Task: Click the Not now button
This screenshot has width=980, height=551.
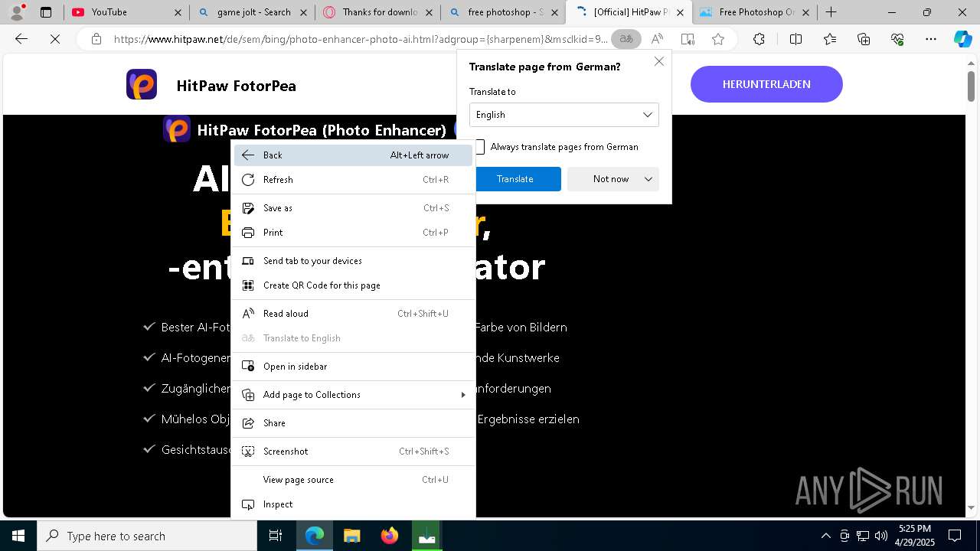Action: (x=611, y=179)
